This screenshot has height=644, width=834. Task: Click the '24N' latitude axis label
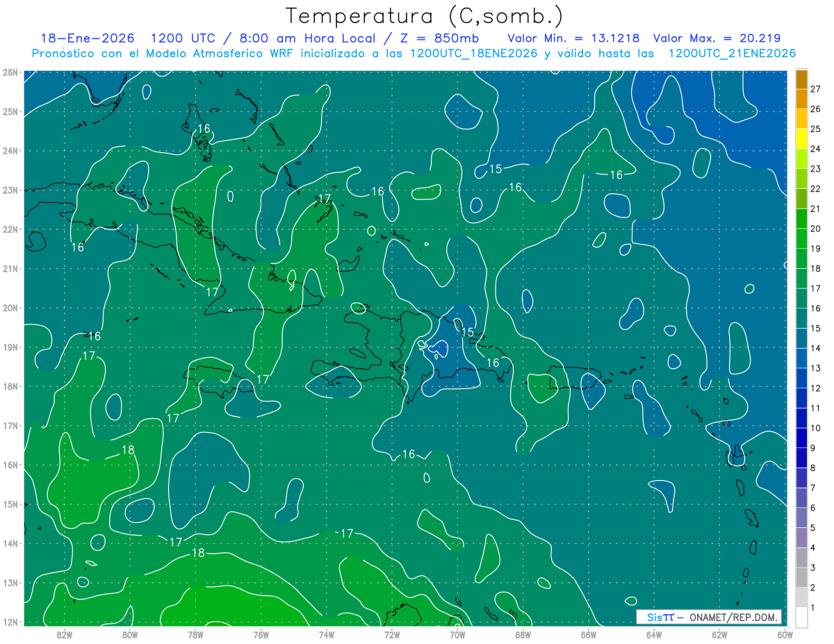pos(10,151)
